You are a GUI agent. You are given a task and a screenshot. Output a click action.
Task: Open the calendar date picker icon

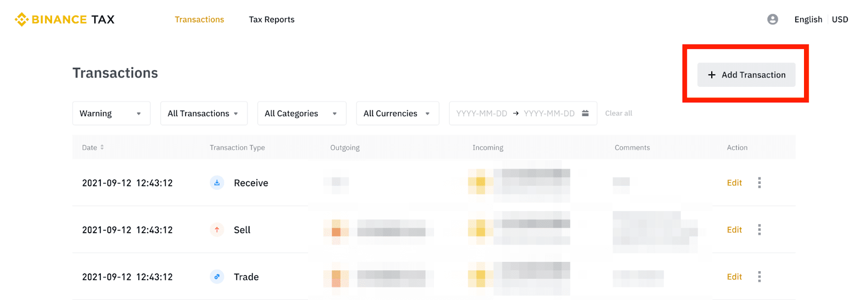pyautogui.click(x=585, y=113)
